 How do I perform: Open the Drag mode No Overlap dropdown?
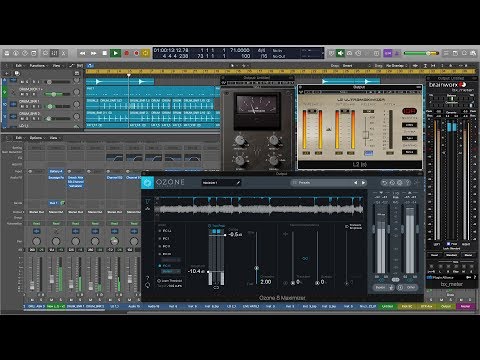click(x=397, y=66)
